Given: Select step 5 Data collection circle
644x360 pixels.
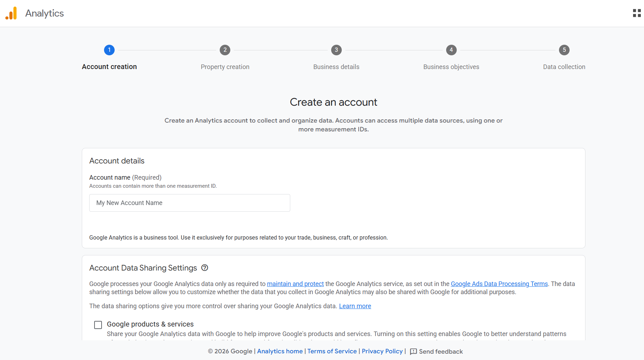Looking at the screenshot, I should coord(564,50).
